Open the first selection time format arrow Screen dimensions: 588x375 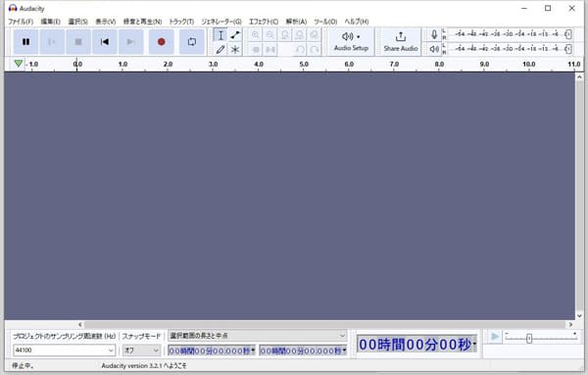pos(253,351)
